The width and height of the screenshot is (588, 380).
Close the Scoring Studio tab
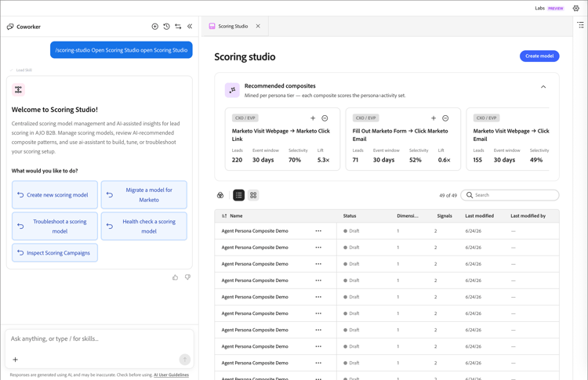[258, 26]
